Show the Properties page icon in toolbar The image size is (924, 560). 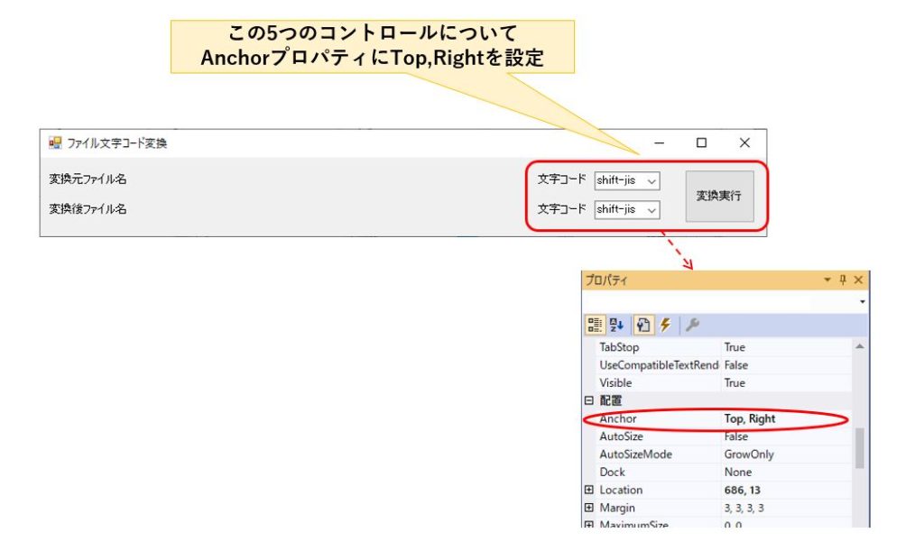(642, 325)
